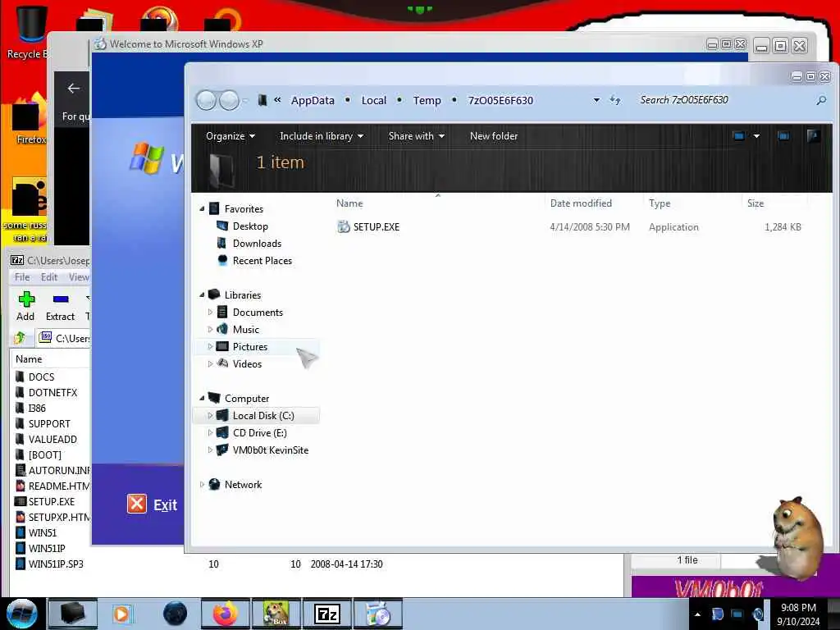Expand the Documents library node

(x=210, y=313)
